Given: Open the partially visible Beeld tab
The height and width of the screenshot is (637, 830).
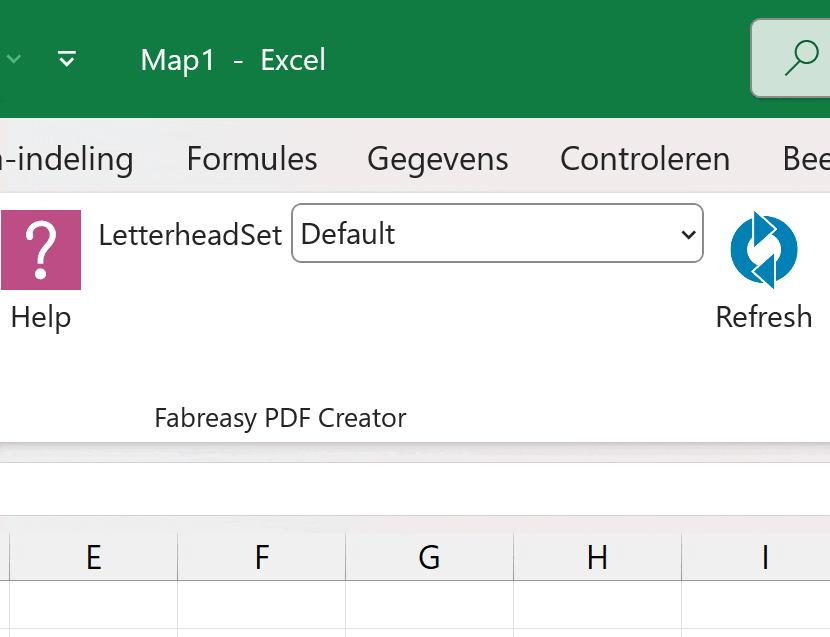Looking at the screenshot, I should tap(806, 159).
